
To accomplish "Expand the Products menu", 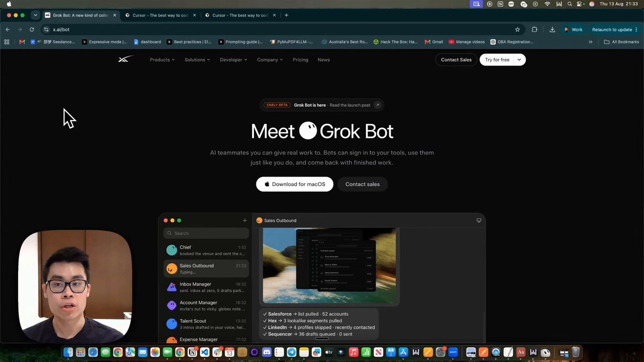I will point(162,60).
